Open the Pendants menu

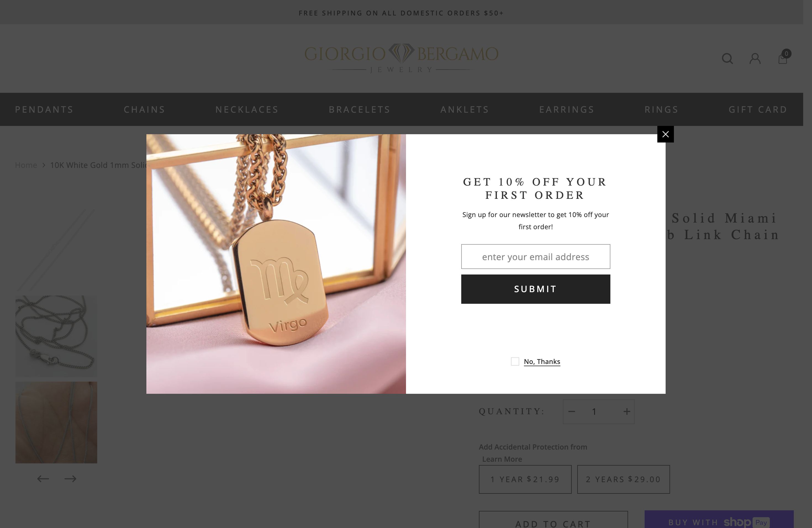pos(44,109)
